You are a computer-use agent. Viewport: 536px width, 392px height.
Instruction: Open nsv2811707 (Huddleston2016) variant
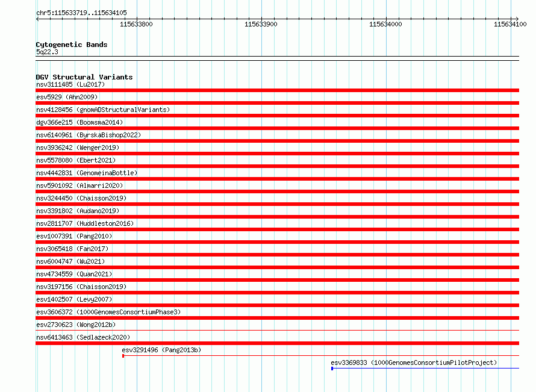click(x=85, y=223)
